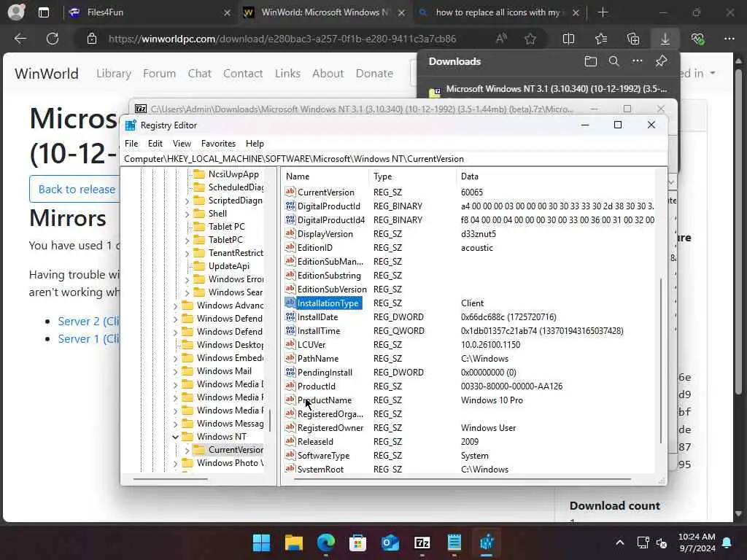Open the WinWorld Donate link
This screenshot has width=747, height=560.
pos(374,74)
